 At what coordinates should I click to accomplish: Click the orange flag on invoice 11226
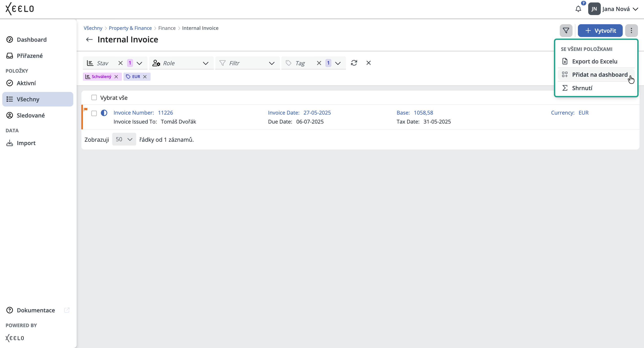pos(86,109)
